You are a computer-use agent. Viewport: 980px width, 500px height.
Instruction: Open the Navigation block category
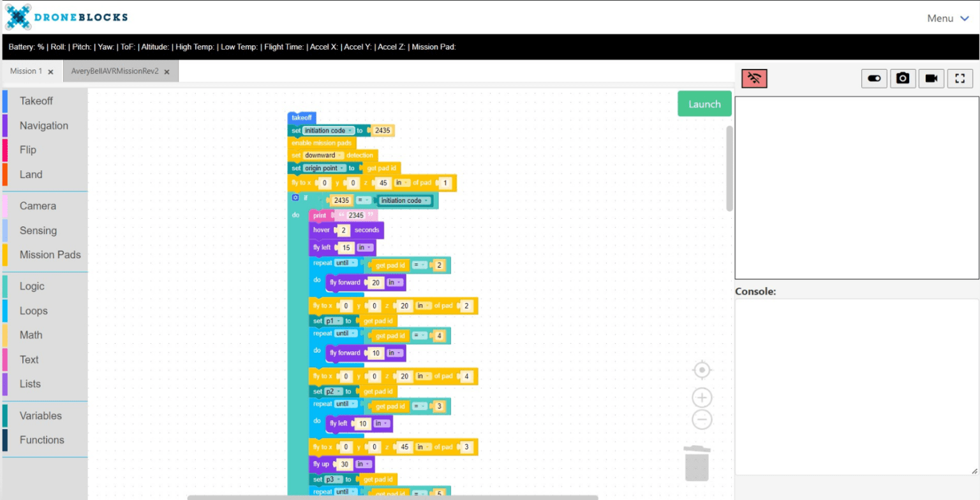43,126
